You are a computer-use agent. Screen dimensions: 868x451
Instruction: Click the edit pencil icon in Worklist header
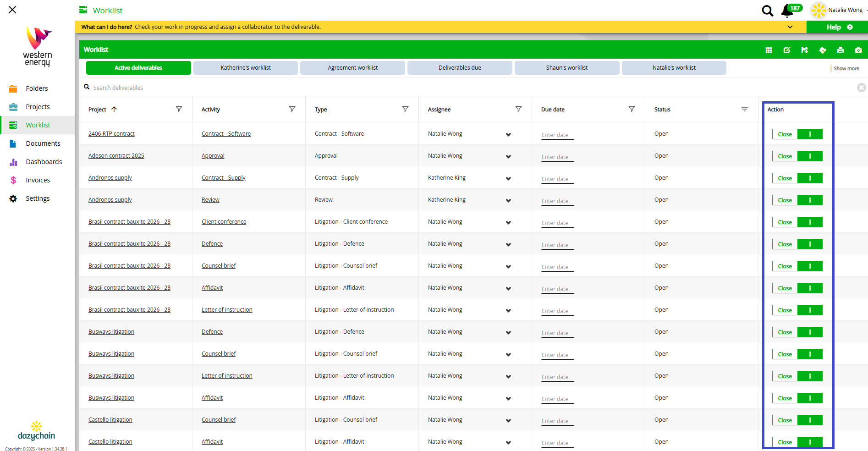coord(787,50)
